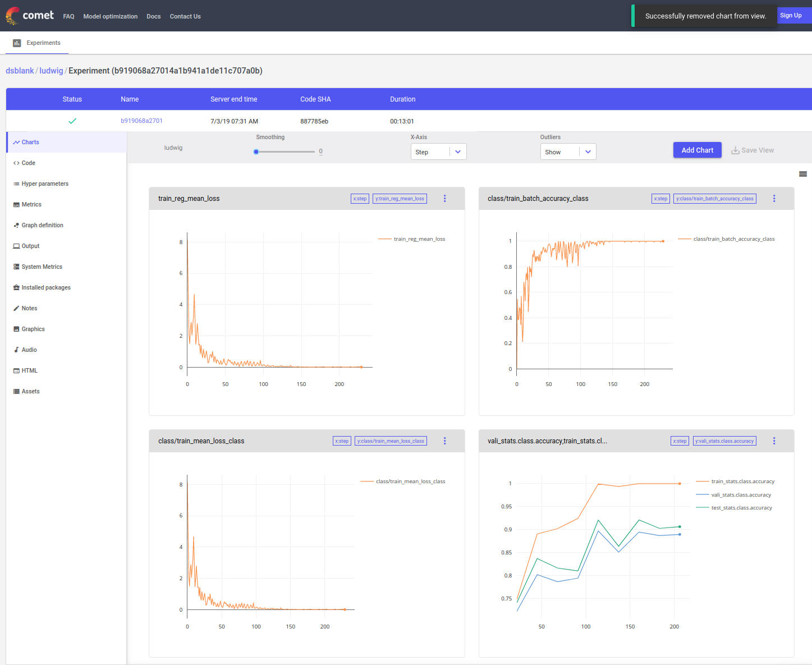Expand the Outliers Show dropdown
This screenshot has width=812, height=665.
coord(568,152)
